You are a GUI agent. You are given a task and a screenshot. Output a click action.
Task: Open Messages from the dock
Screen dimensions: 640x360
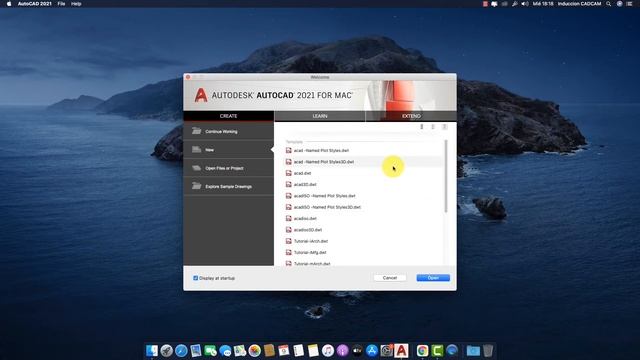pyautogui.click(x=225, y=350)
